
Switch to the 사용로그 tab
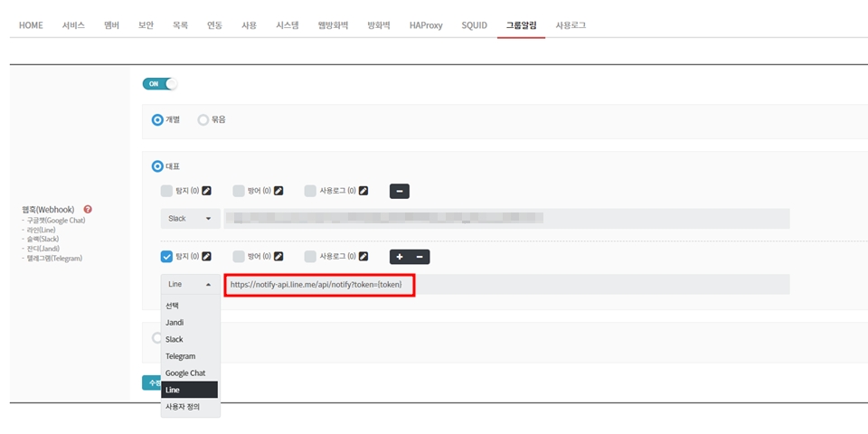571,25
